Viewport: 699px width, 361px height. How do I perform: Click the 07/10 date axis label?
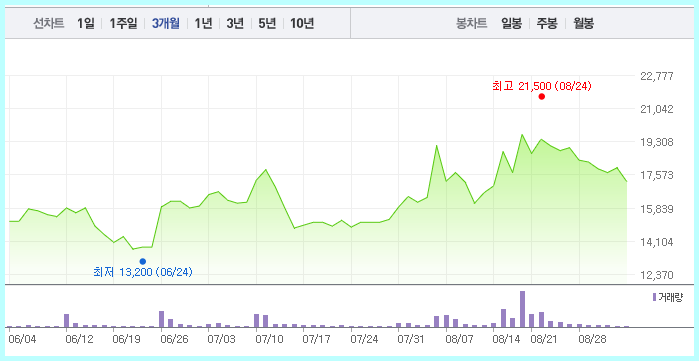pos(269,340)
